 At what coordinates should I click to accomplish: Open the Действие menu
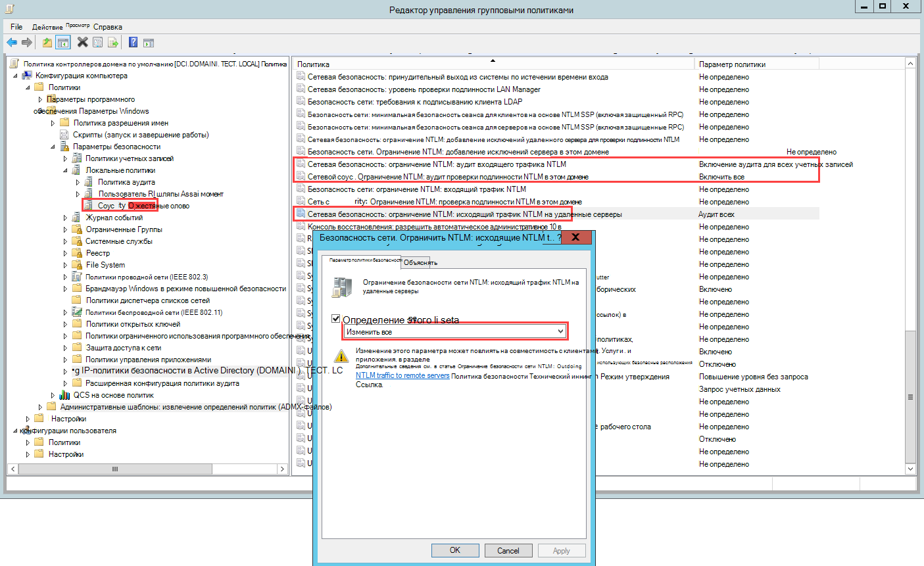[47, 27]
